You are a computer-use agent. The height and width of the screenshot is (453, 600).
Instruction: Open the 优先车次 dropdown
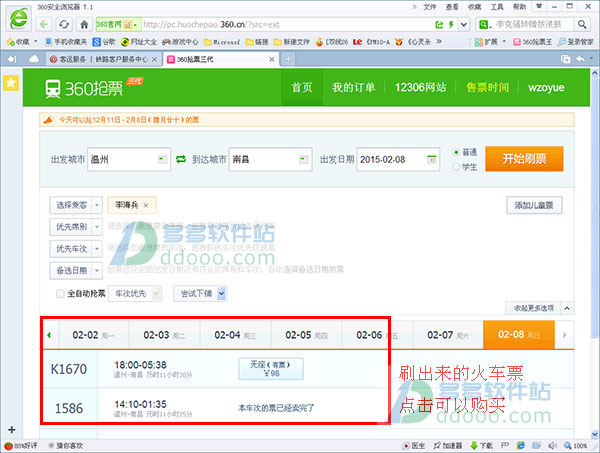coord(76,249)
